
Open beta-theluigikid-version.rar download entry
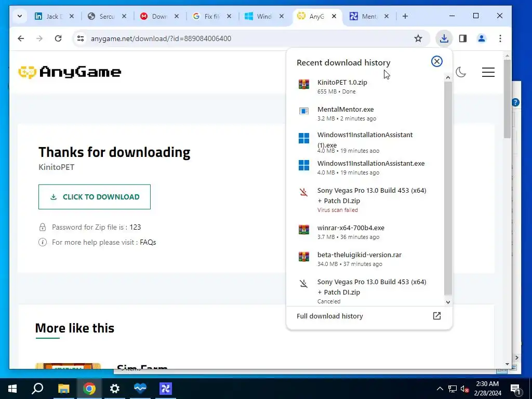click(x=365, y=259)
